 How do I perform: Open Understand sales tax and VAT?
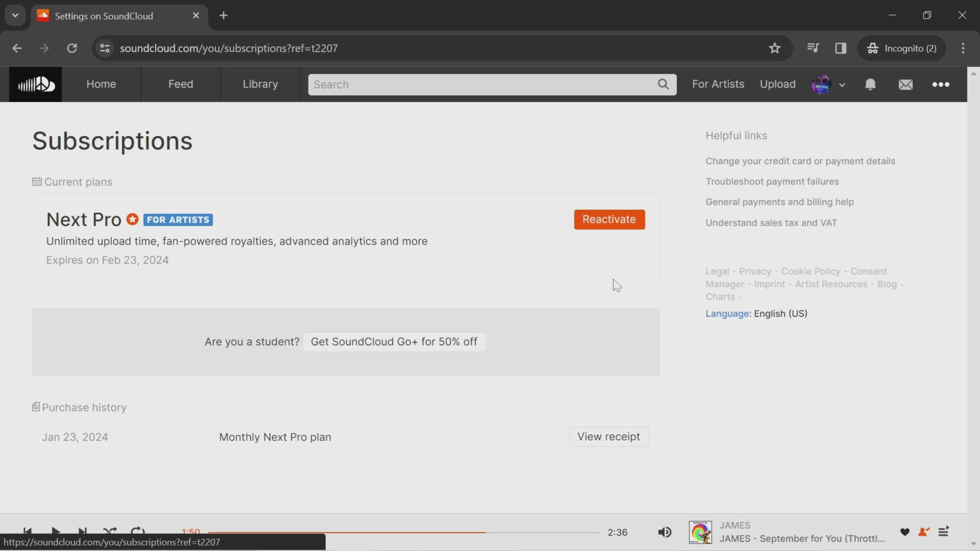point(771,223)
